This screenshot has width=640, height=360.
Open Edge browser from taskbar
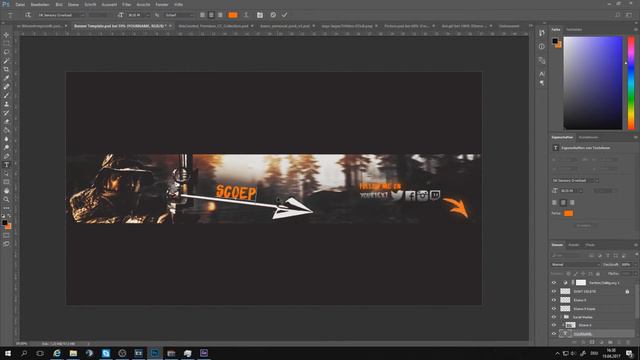(57, 353)
